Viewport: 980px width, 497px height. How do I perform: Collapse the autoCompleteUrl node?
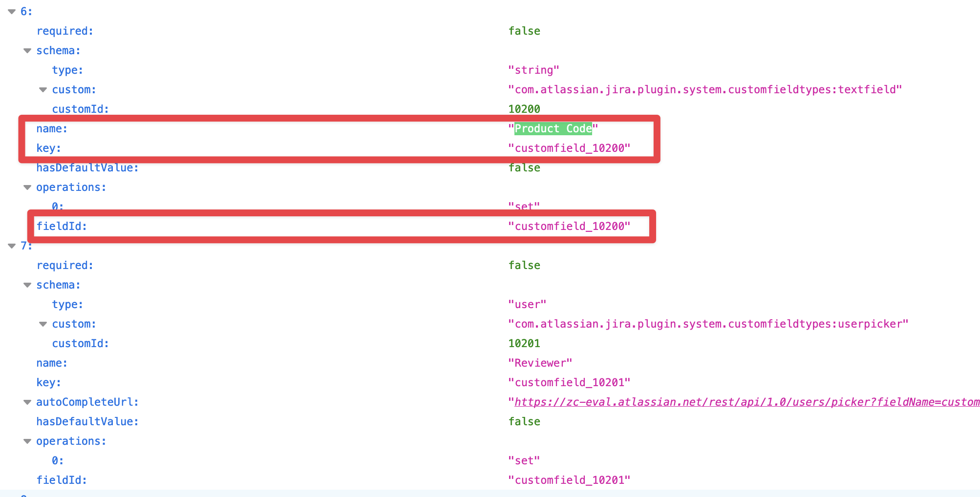pyautogui.click(x=27, y=402)
